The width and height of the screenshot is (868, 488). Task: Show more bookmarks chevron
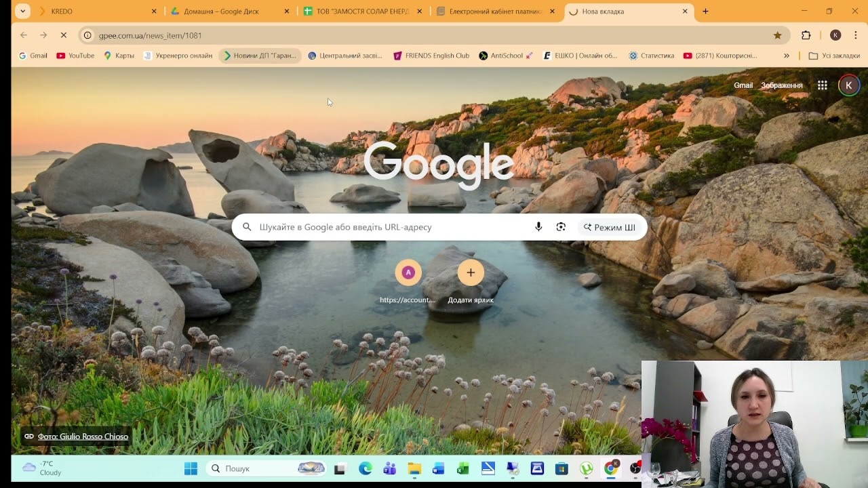click(787, 56)
